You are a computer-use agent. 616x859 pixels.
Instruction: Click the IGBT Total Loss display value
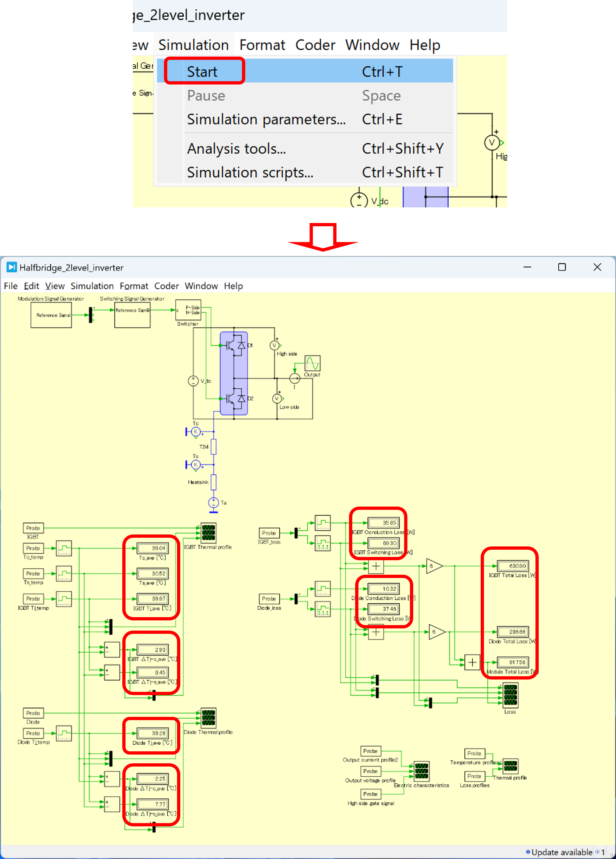(513, 566)
